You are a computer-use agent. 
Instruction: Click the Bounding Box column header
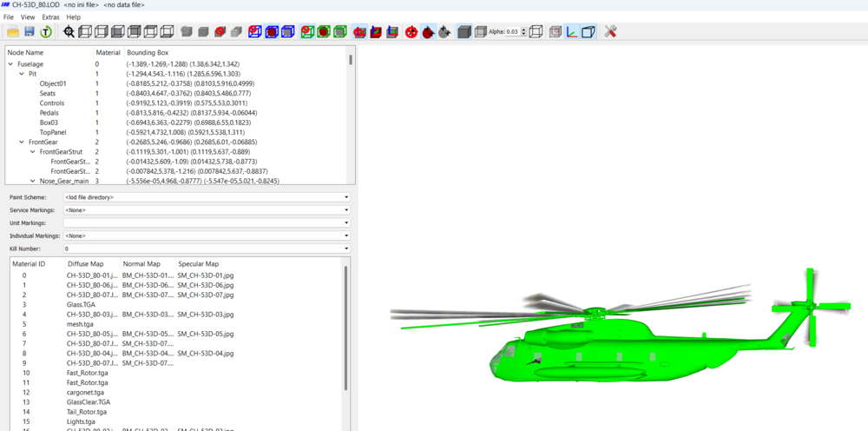tap(148, 53)
